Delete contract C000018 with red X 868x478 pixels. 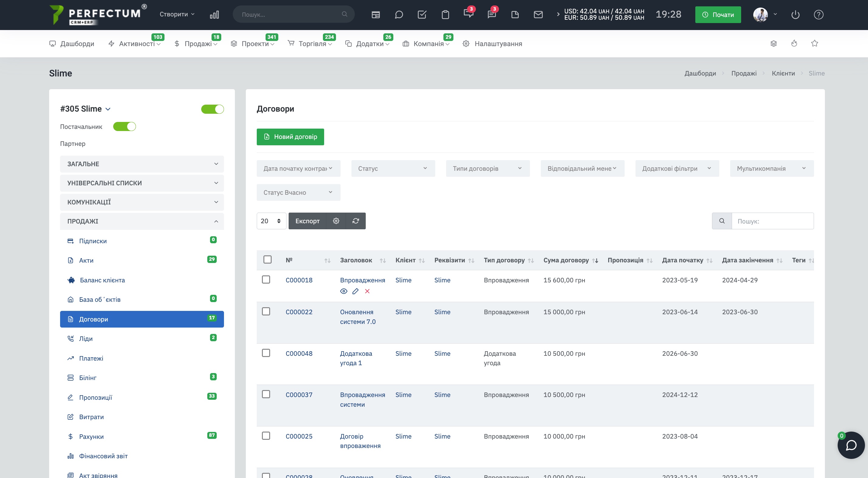click(x=367, y=291)
